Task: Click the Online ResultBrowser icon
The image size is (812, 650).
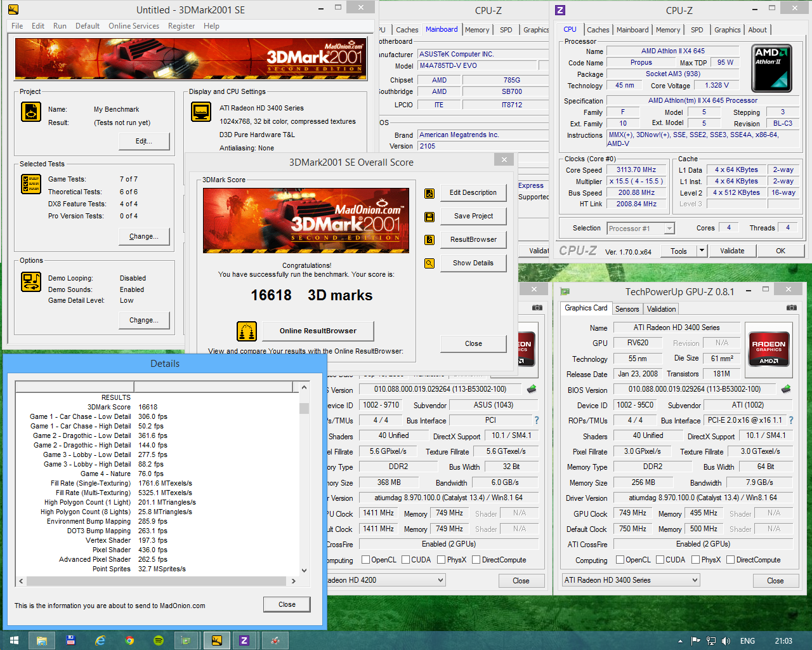Action: (x=247, y=331)
